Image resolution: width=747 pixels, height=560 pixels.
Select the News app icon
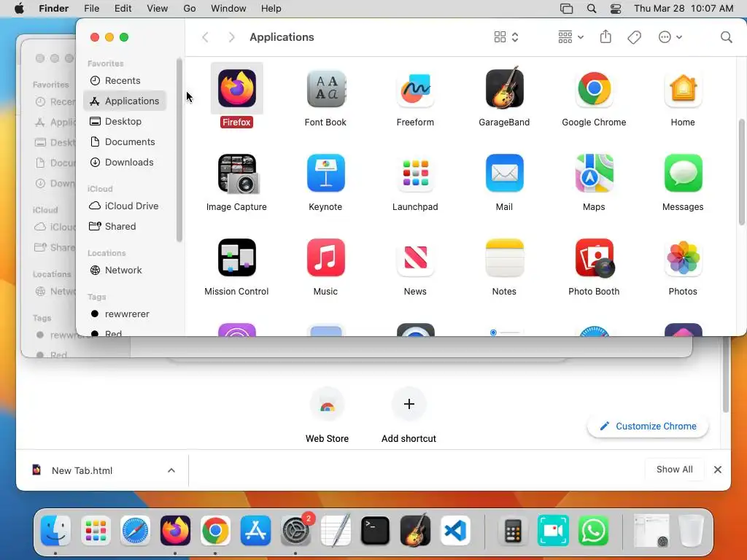[415, 257]
